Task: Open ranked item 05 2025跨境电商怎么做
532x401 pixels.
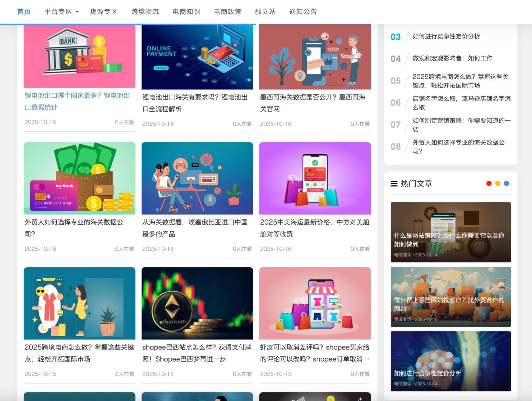Action: click(x=461, y=81)
